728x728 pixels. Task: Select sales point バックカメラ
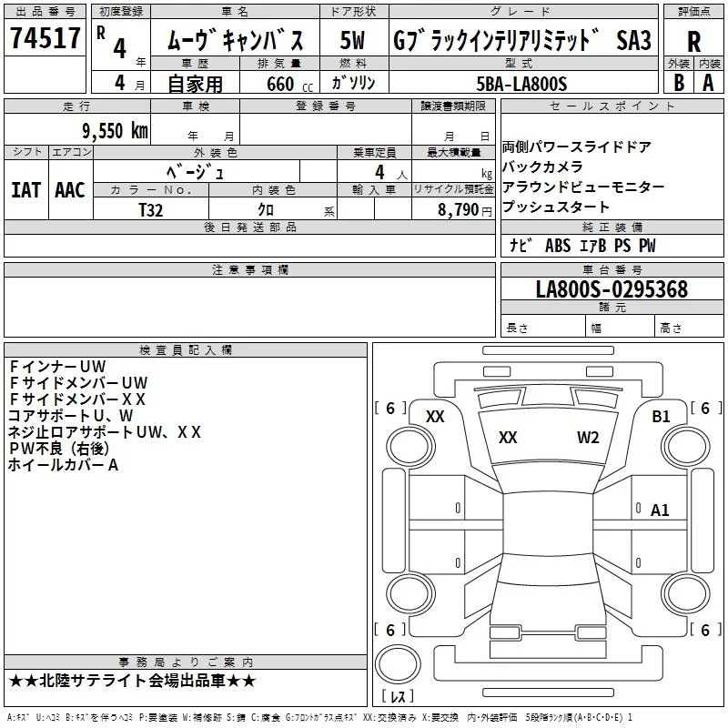(x=542, y=167)
